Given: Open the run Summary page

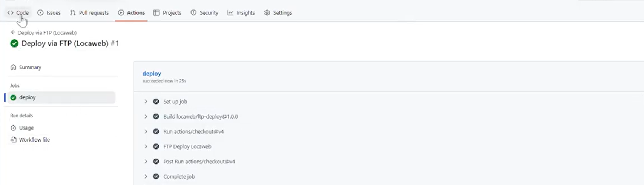Looking at the screenshot, I should tap(30, 67).
